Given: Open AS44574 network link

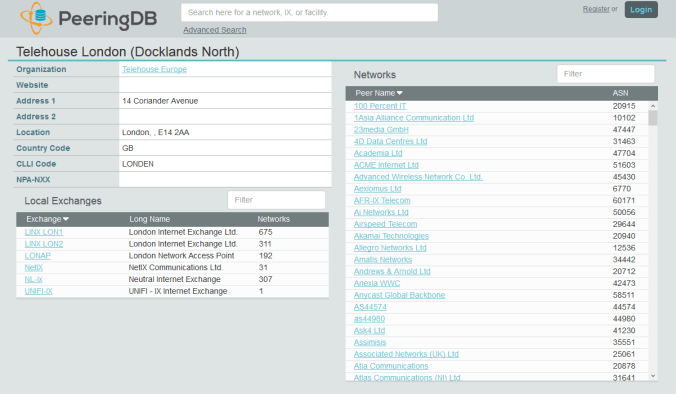Looking at the screenshot, I should tap(370, 307).
